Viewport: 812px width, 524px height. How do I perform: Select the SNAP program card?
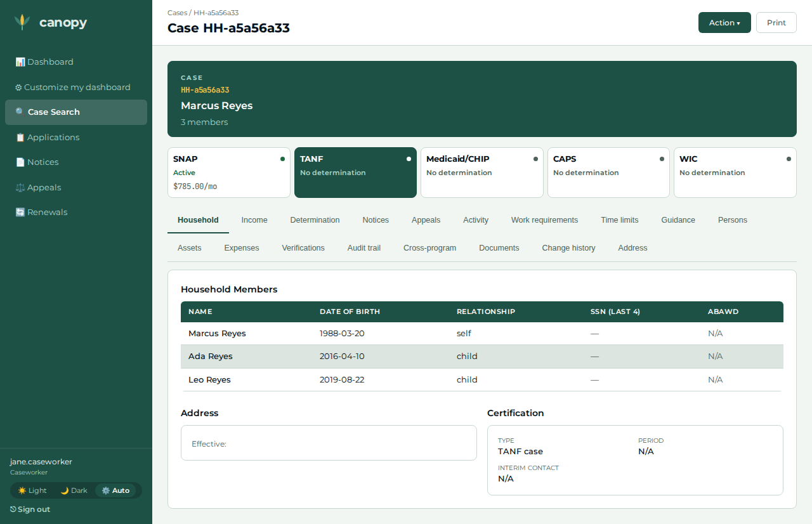[x=229, y=173]
